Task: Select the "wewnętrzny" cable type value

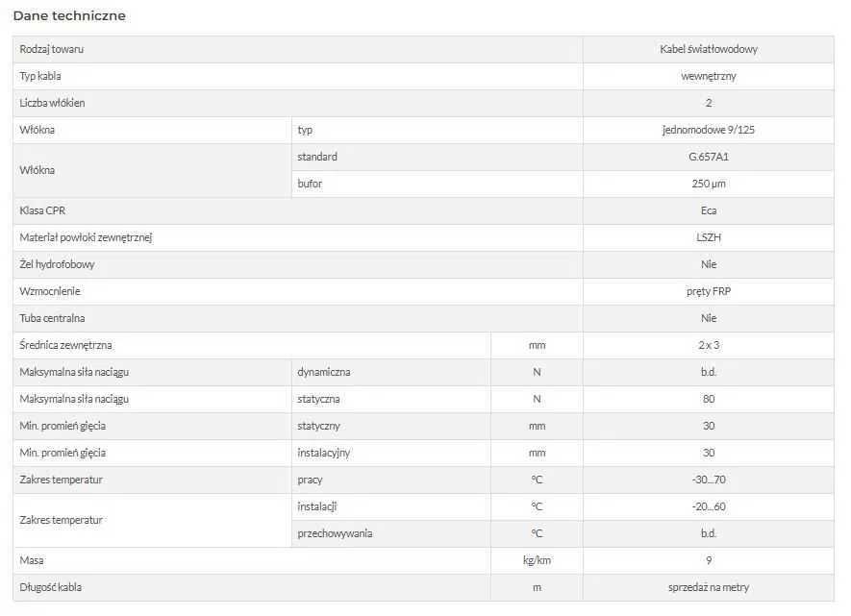Action: coord(709,76)
